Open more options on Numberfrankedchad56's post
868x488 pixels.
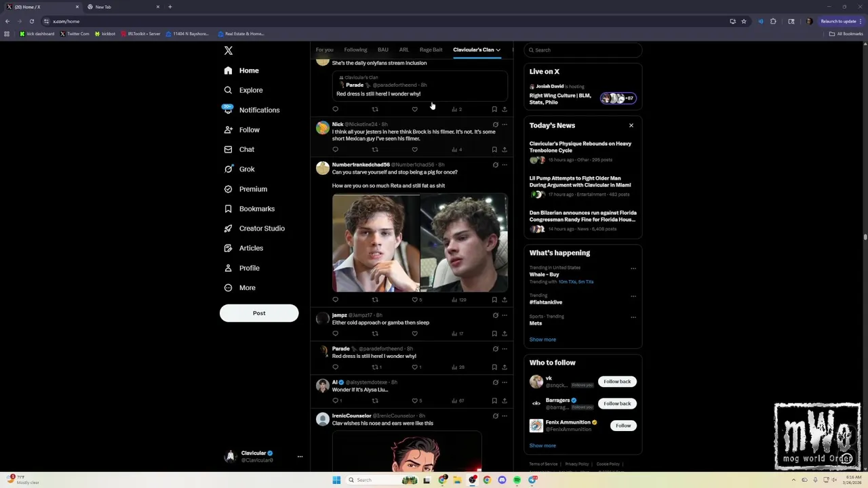coord(505,165)
